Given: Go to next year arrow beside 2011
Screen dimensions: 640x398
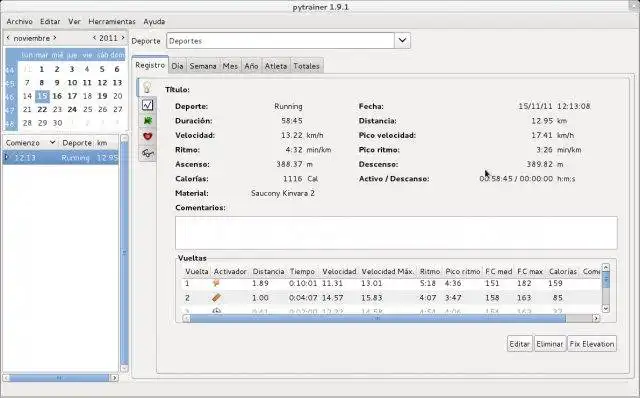Looking at the screenshot, I should 123,38.
